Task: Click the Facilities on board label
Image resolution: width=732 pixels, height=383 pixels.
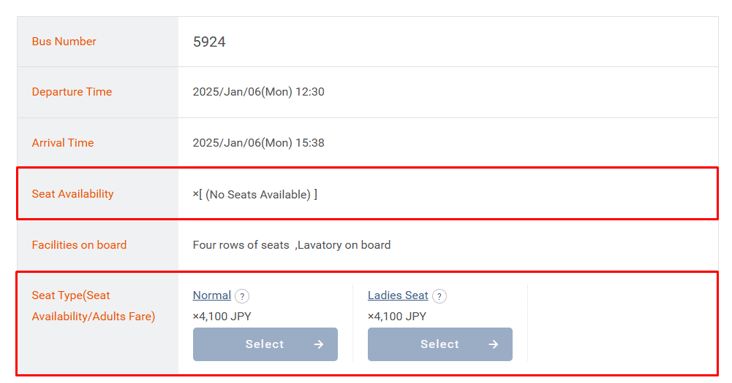Action: click(x=79, y=245)
